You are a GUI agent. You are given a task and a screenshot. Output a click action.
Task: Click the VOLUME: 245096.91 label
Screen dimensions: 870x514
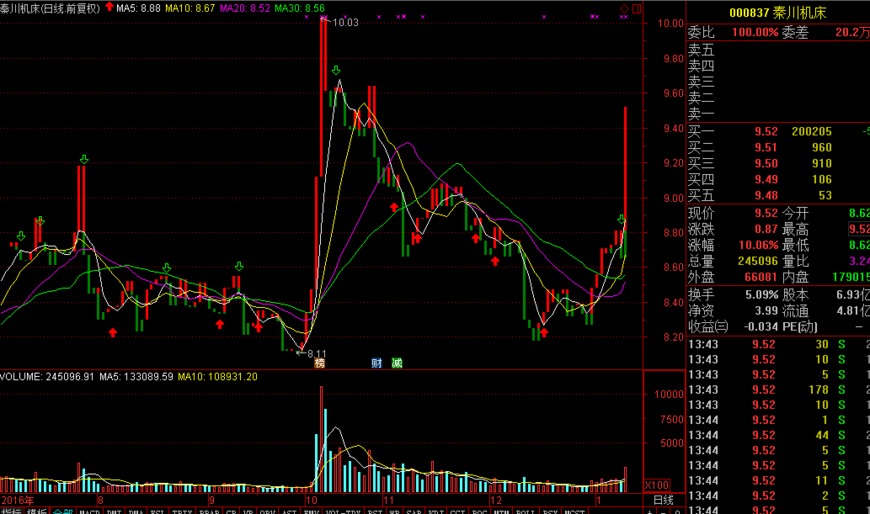coord(47,377)
